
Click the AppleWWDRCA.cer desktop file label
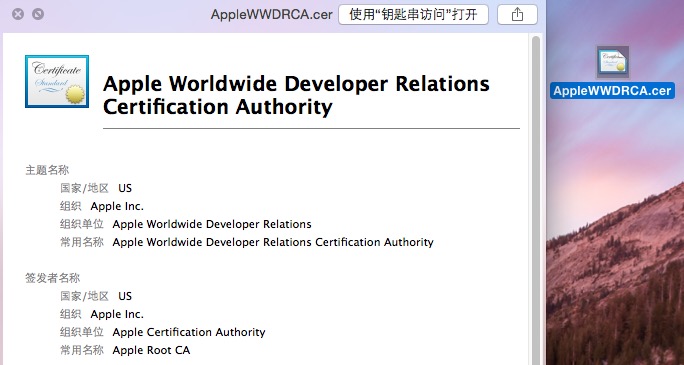point(612,91)
